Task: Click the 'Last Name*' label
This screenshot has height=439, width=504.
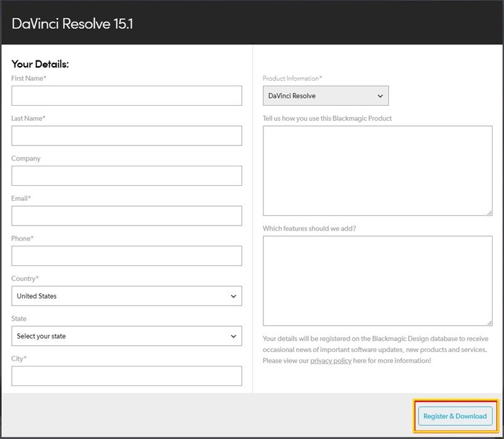Action: click(28, 118)
